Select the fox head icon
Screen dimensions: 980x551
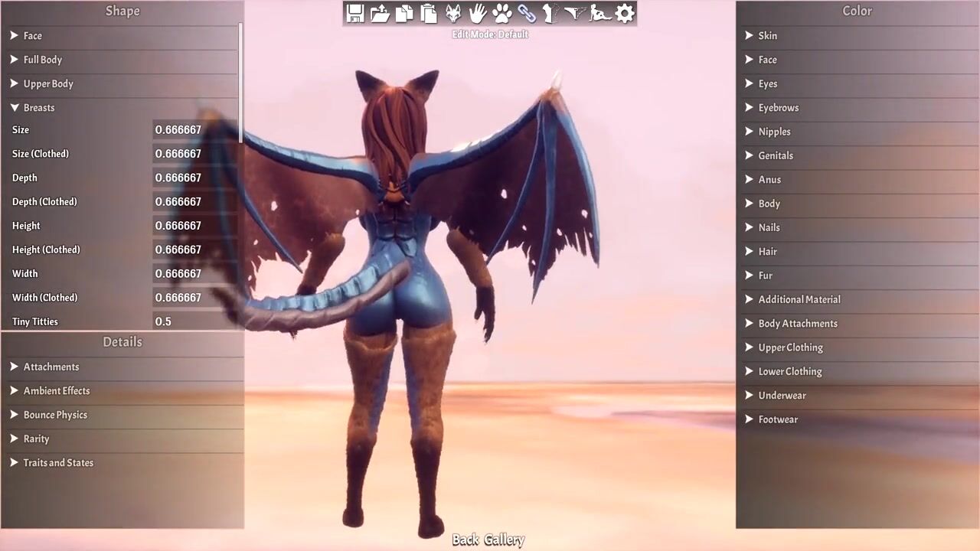coord(453,13)
